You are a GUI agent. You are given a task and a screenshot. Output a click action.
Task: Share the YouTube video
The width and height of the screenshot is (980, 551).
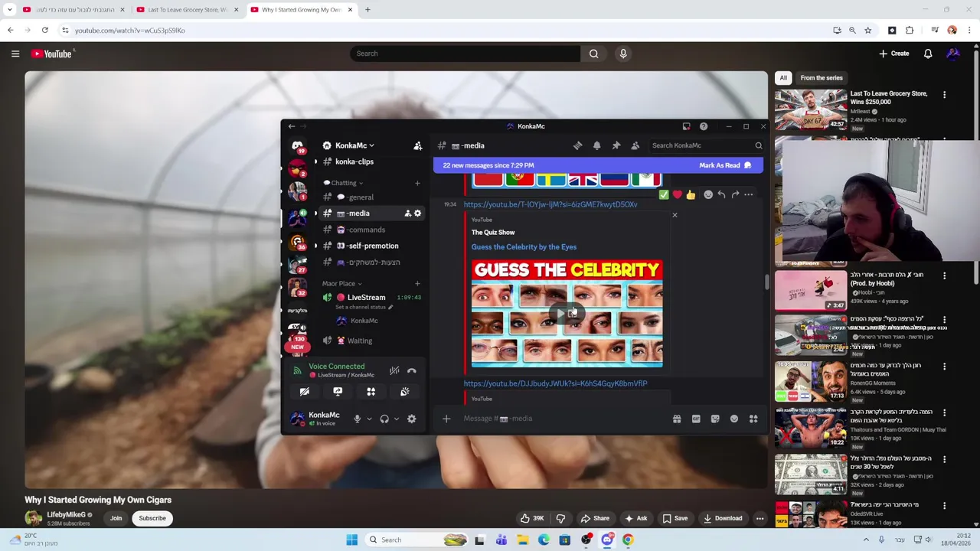[x=595, y=518]
